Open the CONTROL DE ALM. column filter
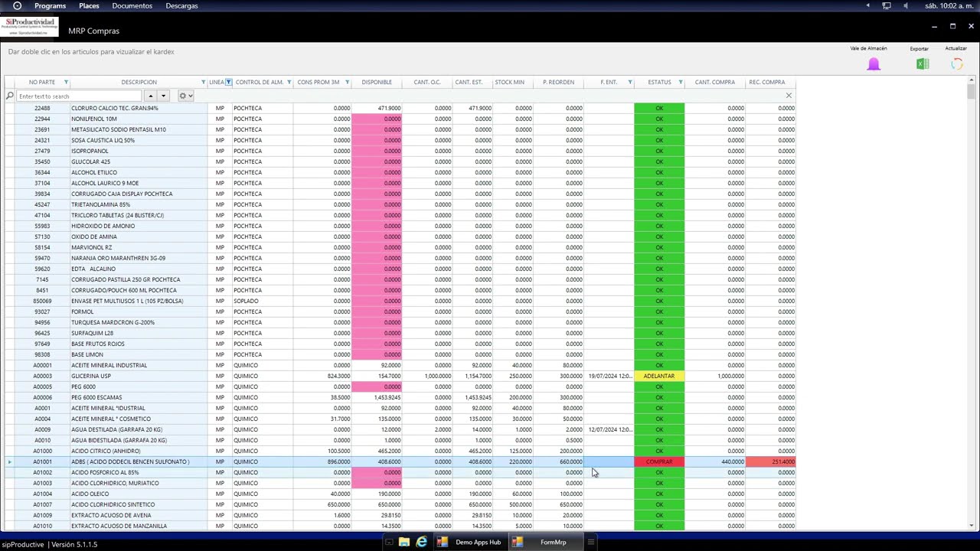Screen dimensions: 980x551 pyautogui.click(x=289, y=82)
